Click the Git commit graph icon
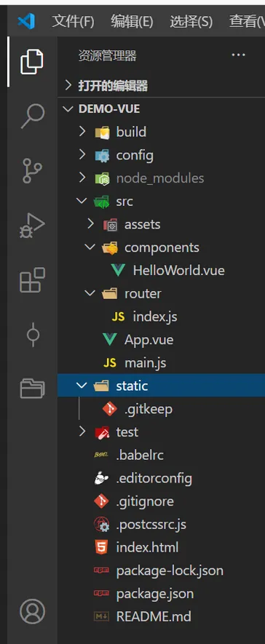Screen dimensions: 265x644 pyautogui.click(x=33, y=334)
